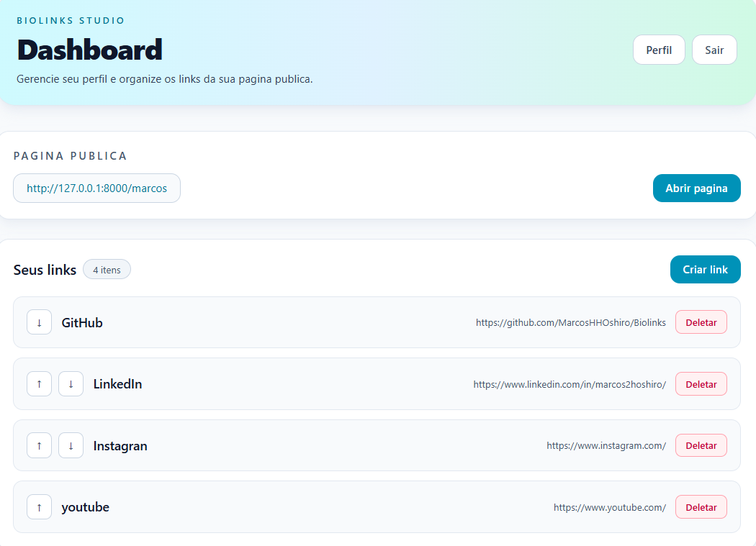
Task: Delete the LinkedIn link
Action: [701, 384]
